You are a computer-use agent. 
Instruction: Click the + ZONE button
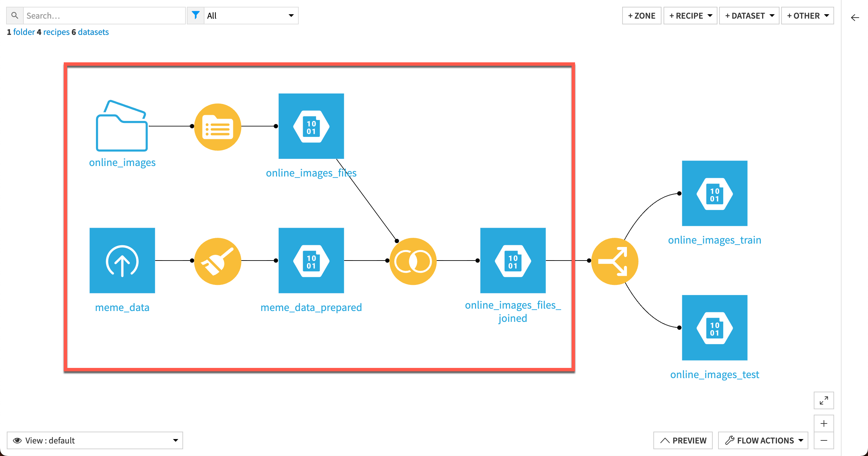(x=642, y=15)
